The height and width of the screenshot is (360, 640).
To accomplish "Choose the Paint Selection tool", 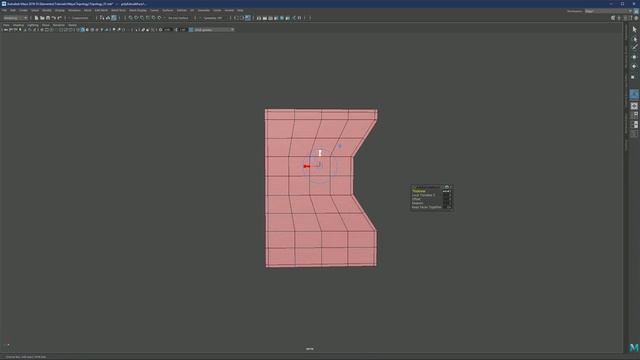I will 634,48.
